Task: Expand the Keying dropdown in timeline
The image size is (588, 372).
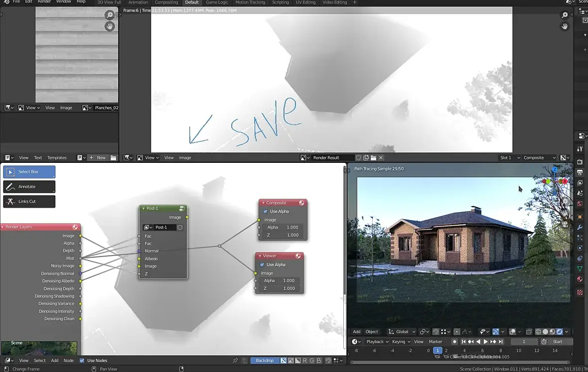Action: point(401,342)
